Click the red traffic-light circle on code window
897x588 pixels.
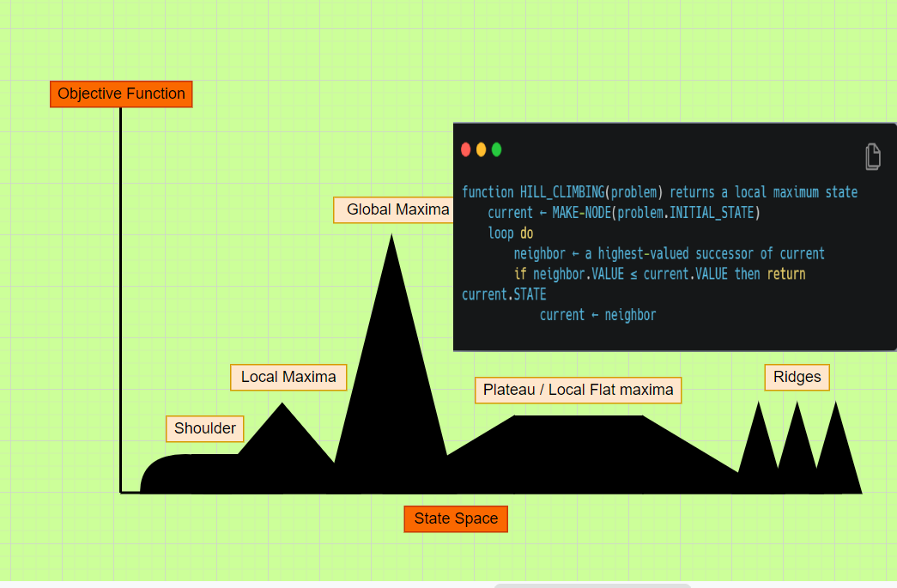pyautogui.click(x=465, y=149)
